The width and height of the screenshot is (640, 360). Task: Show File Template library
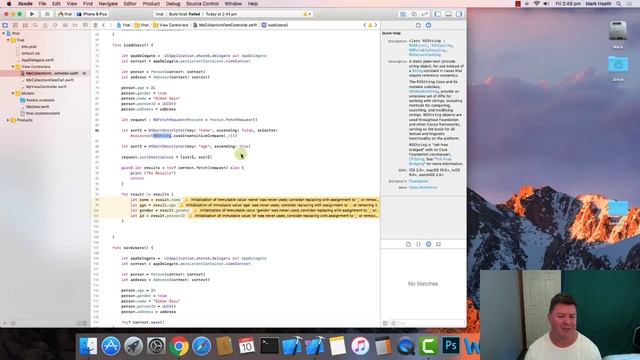pyautogui.click(x=408, y=244)
